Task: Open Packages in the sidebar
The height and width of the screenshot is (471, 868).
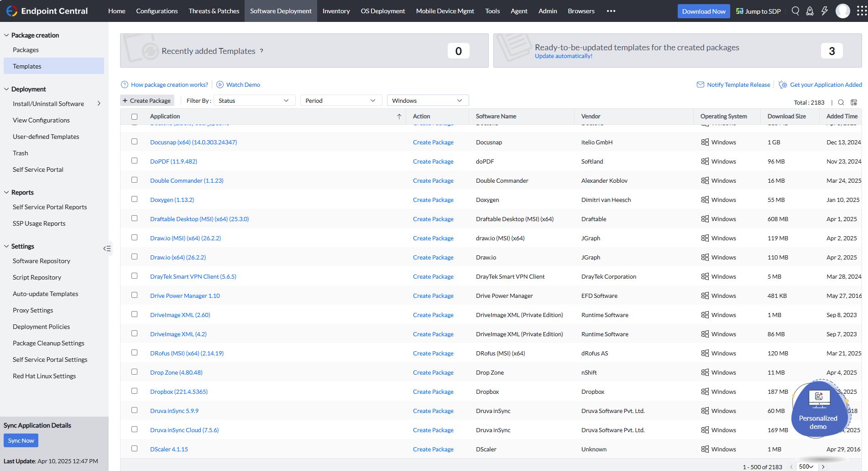Action: tap(26, 50)
